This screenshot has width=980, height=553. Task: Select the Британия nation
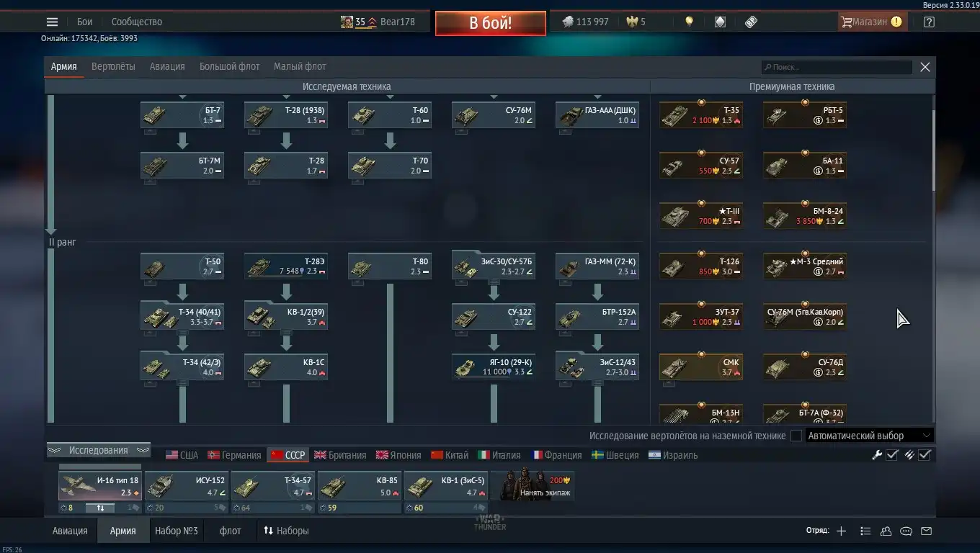click(340, 455)
